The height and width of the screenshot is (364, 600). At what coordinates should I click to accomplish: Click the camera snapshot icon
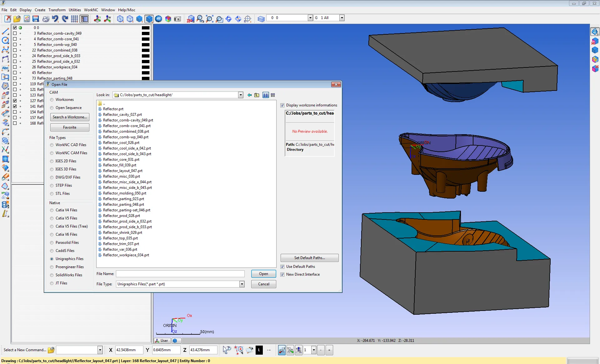177,19
